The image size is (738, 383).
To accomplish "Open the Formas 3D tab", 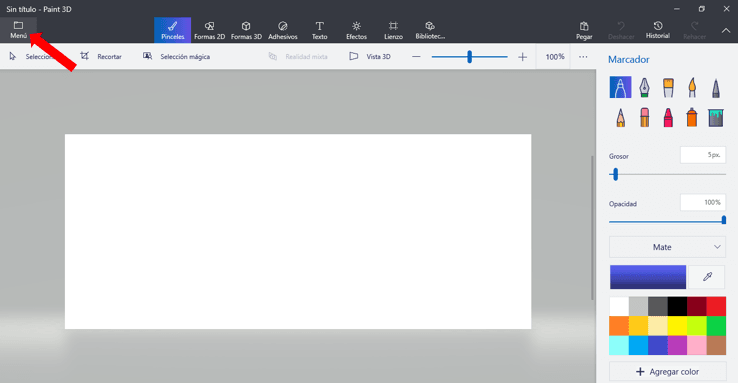I will click(x=246, y=30).
